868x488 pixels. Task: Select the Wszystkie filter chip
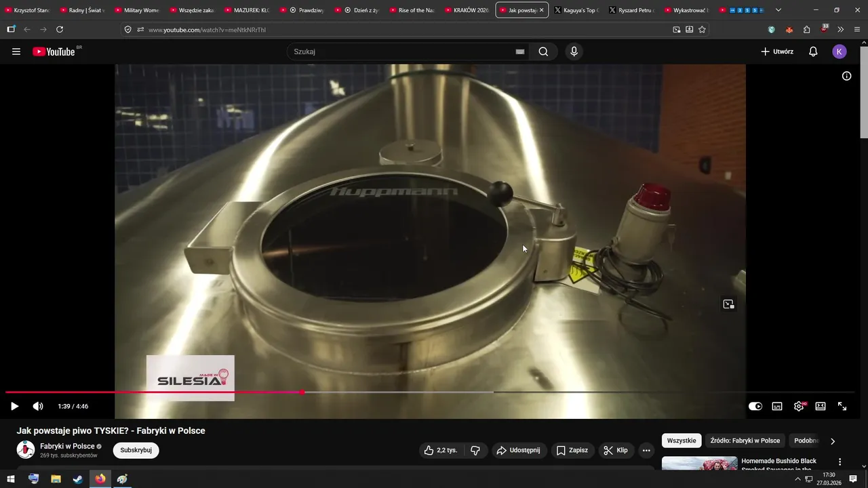click(682, 441)
